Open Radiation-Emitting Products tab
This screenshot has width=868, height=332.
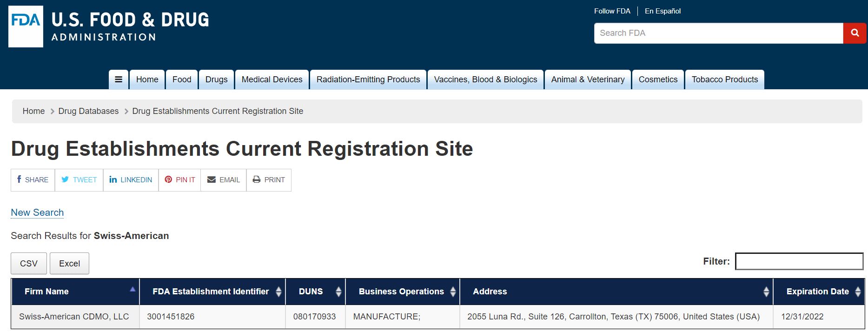click(368, 80)
